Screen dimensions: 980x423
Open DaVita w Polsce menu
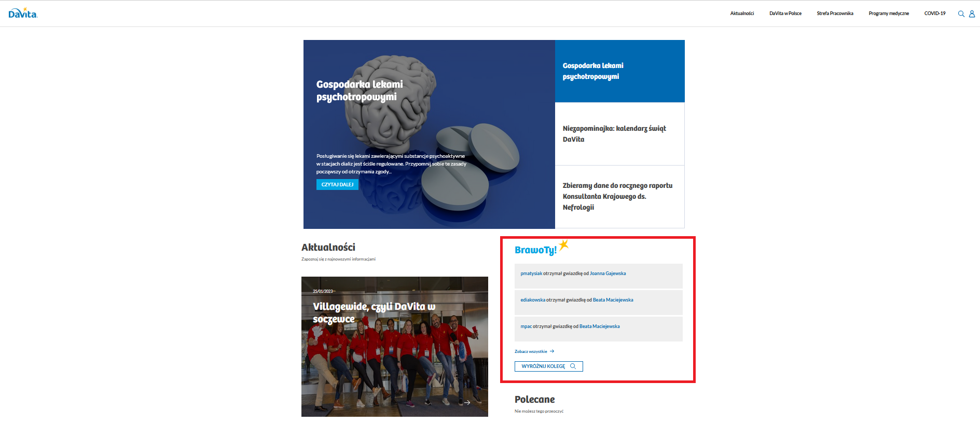[785, 13]
